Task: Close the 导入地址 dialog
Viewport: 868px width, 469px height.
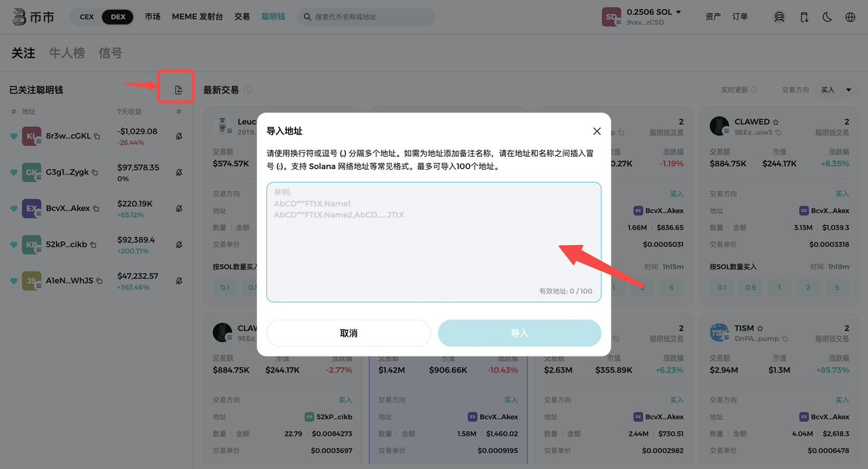Action: click(x=597, y=131)
